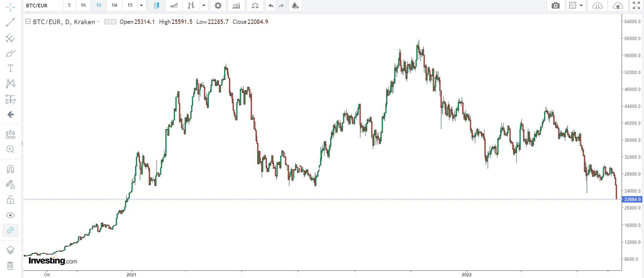Delete drawings with the trash icon

pyautogui.click(x=10, y=266)
